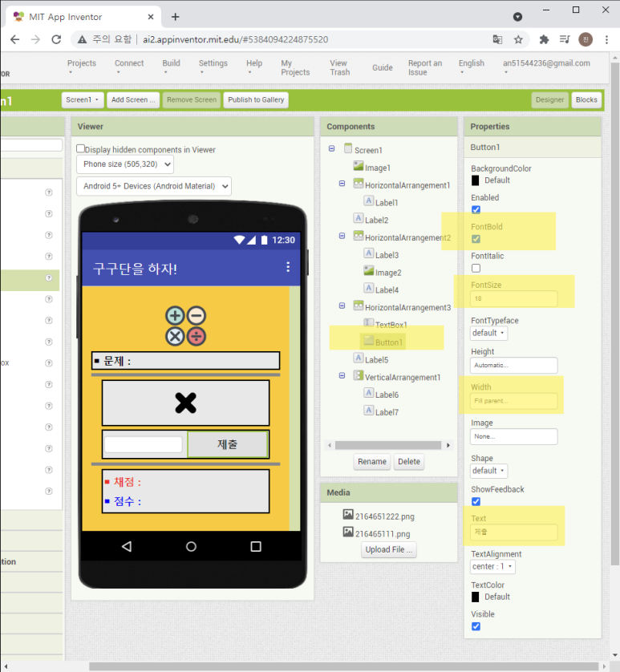Switch to the Blocks editor
The width and height of the screenshot is (620, 672).
[586, 100]
